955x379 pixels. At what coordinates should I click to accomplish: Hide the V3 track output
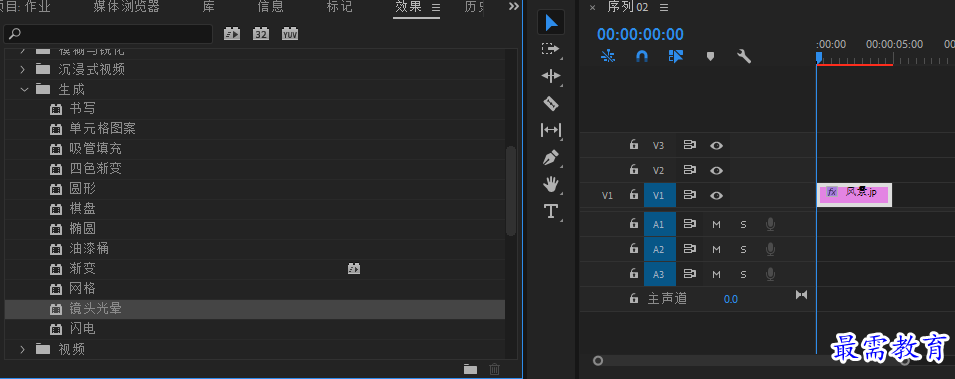[717, 145]
